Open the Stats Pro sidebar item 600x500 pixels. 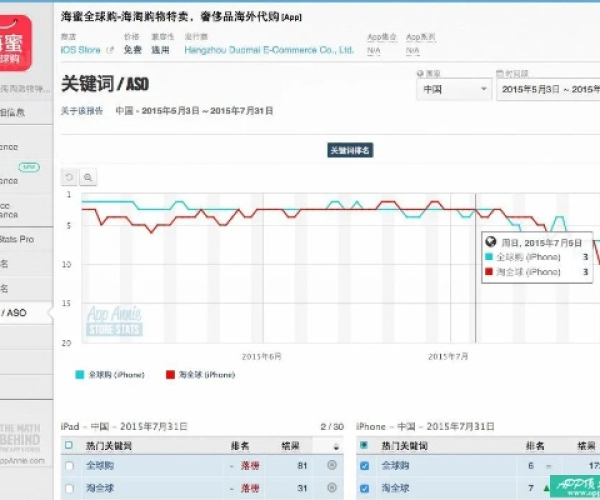pos(17,239)
